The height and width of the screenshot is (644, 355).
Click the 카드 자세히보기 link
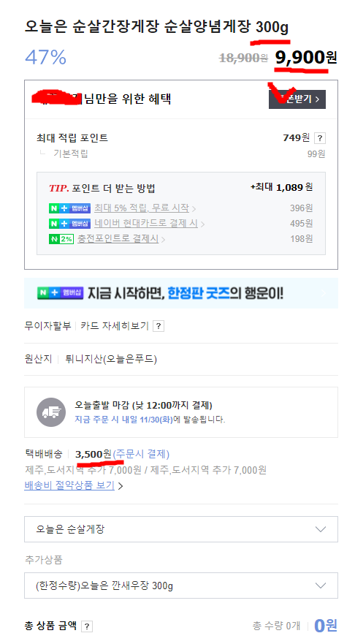coord(115,326)
